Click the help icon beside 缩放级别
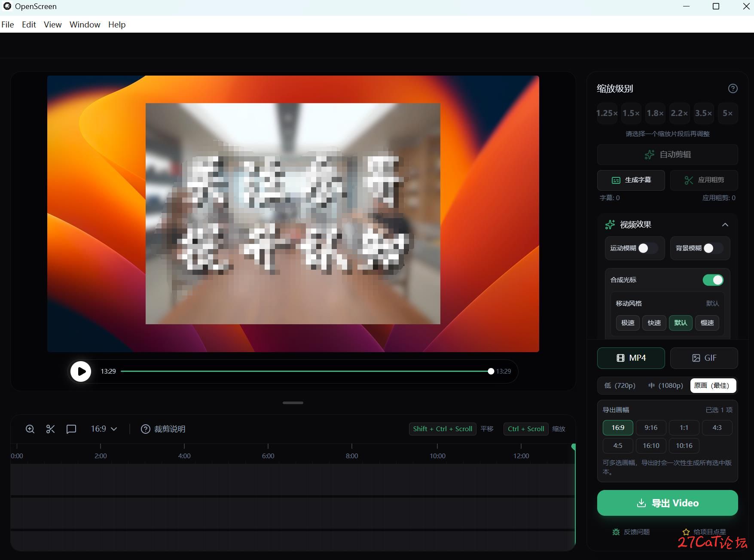 (733, 88)
